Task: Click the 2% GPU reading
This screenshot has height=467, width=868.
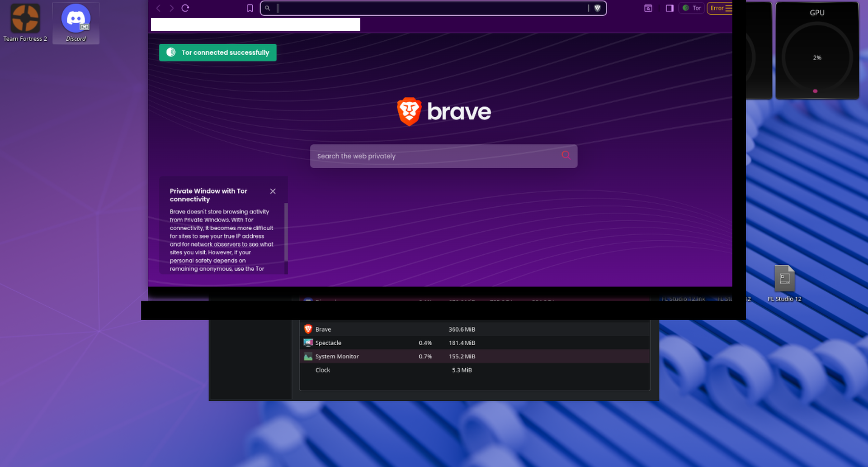Action: [817, 58]
